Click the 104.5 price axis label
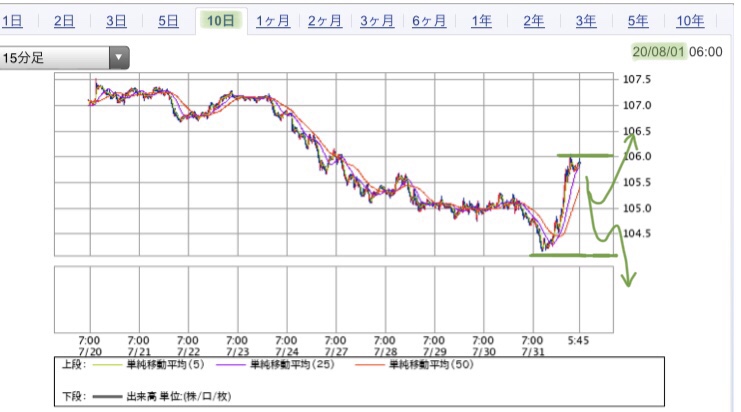 coord(637,233)
